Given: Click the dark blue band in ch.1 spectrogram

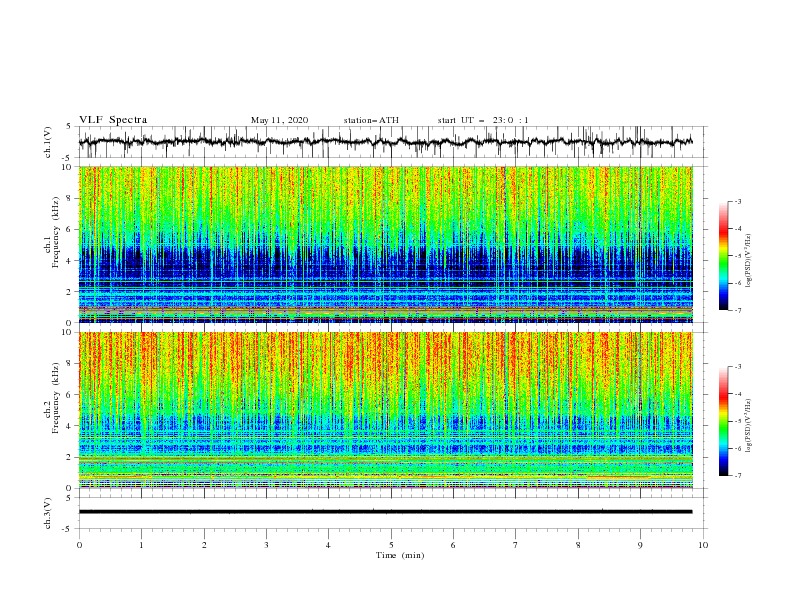Looking at the screenshot, I should pyautogui.click(x=385, y=263).
